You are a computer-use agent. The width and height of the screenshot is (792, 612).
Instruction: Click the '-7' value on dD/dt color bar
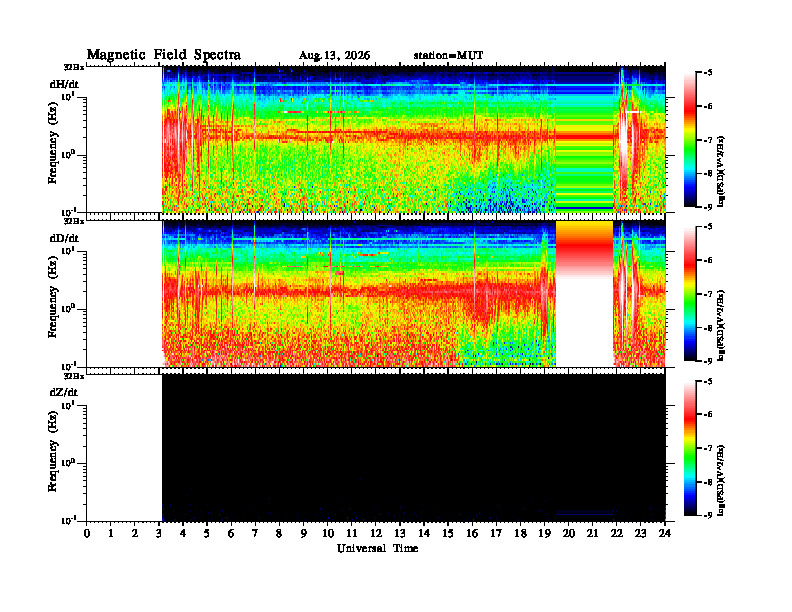(708, 294)
